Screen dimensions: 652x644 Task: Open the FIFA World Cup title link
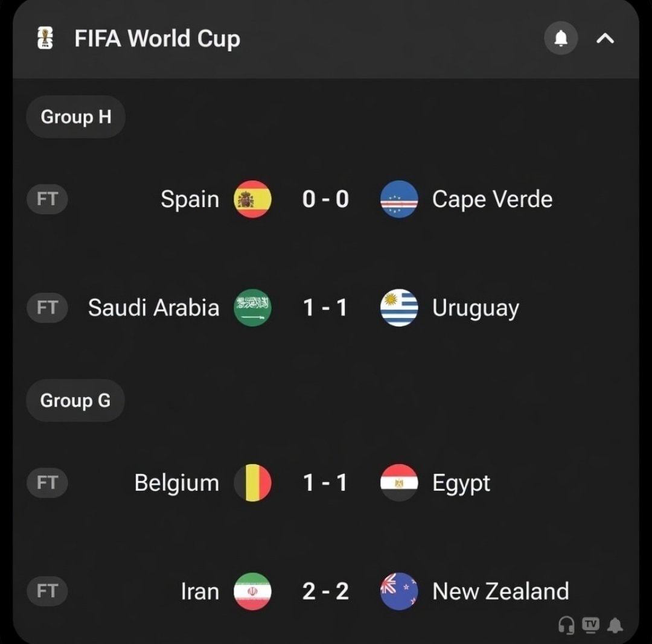(x=157, y=39)
